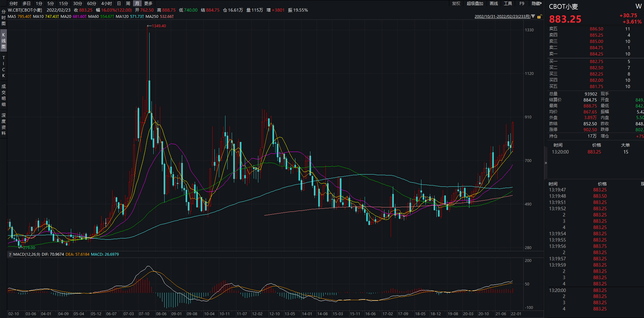Open 深度资料 in the left sidebar
Image resolution: width=644 pixels, height=318 pixels.
click(3, 124)
